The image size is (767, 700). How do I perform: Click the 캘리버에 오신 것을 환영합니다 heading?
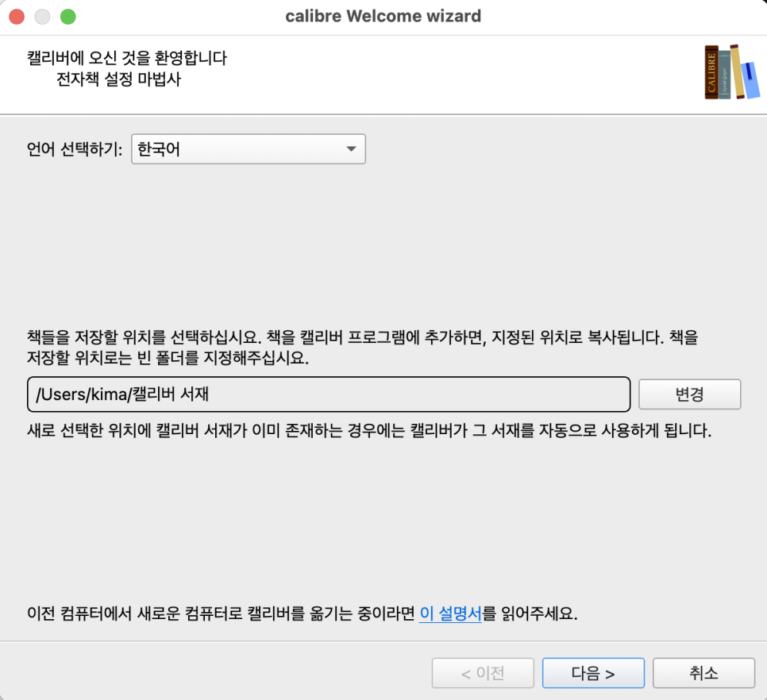tap(127, 58)
